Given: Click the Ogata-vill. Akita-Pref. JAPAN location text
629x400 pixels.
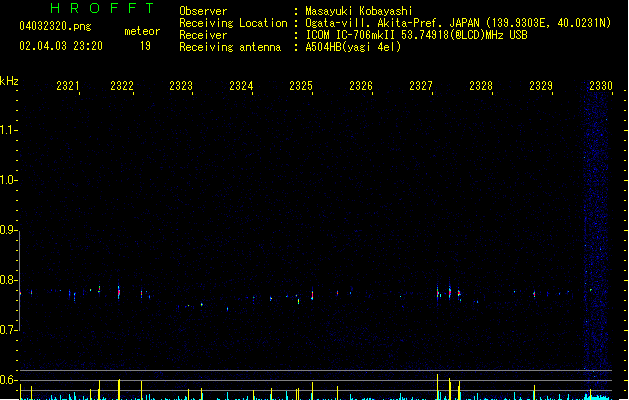Looking at the screenshot, I should pyautogui.click(x=458, y=23).
